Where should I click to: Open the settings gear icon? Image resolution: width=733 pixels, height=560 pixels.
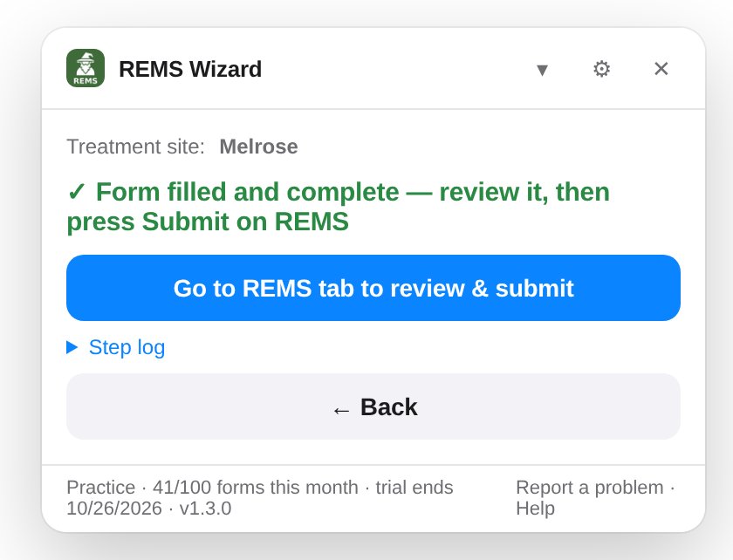pos(601,69)
